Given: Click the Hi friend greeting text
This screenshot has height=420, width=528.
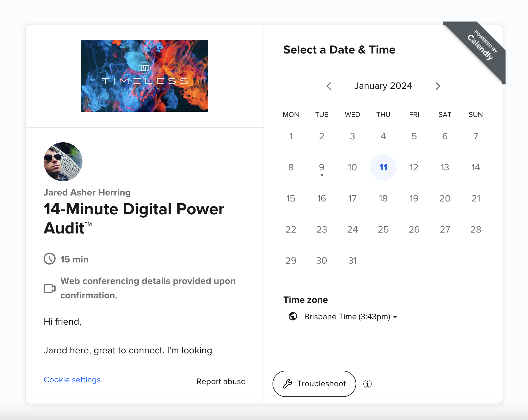Looking at the screenshot, I should pos(62,322).
